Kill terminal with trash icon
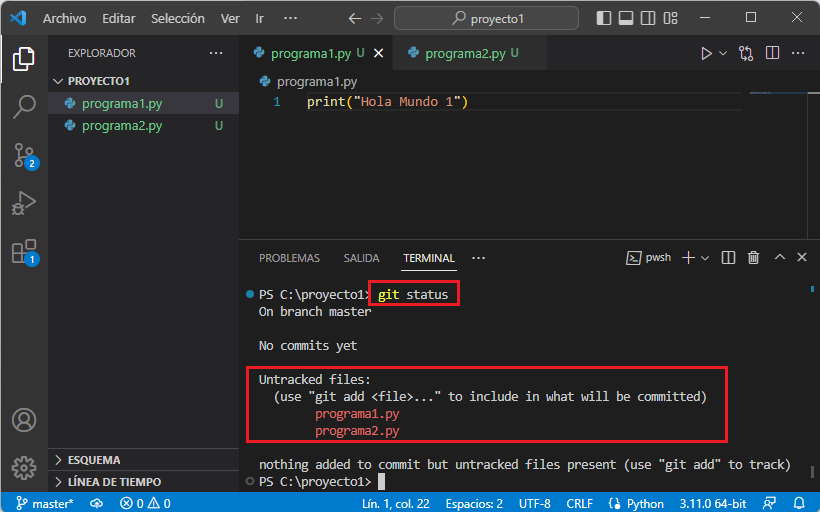The height and width of the screenshot is (512, 820). (x=753, y=257)
